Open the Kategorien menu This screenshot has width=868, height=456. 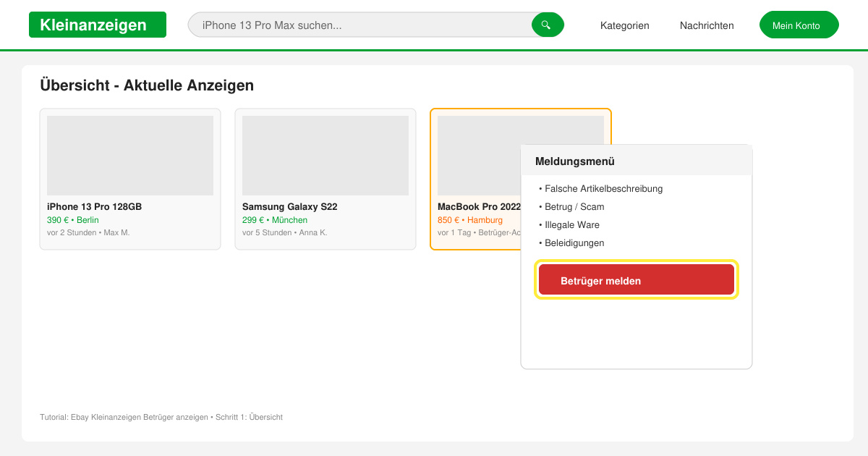tap(625, 25)
